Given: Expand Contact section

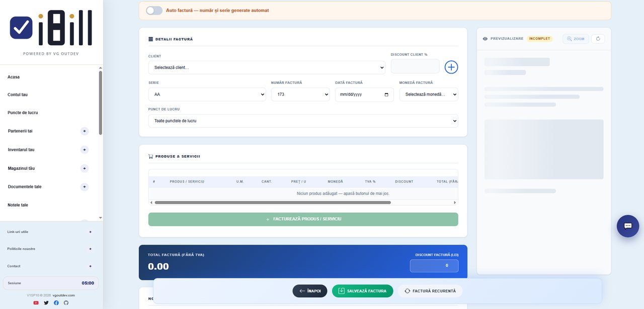Looking at the screenshot, I should [x=91, y=266].
